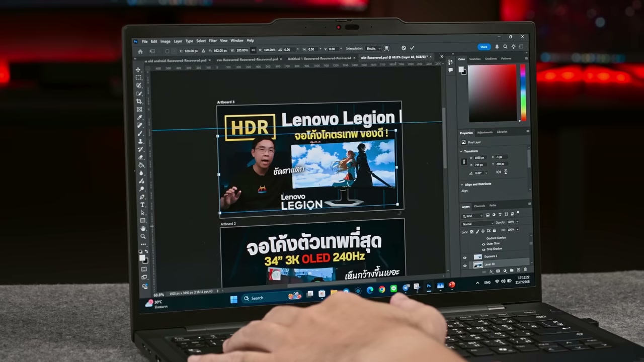This screenshot has height=362, width=644.
Task: Open Google Chrome from the taskbar
Action: 382,290
